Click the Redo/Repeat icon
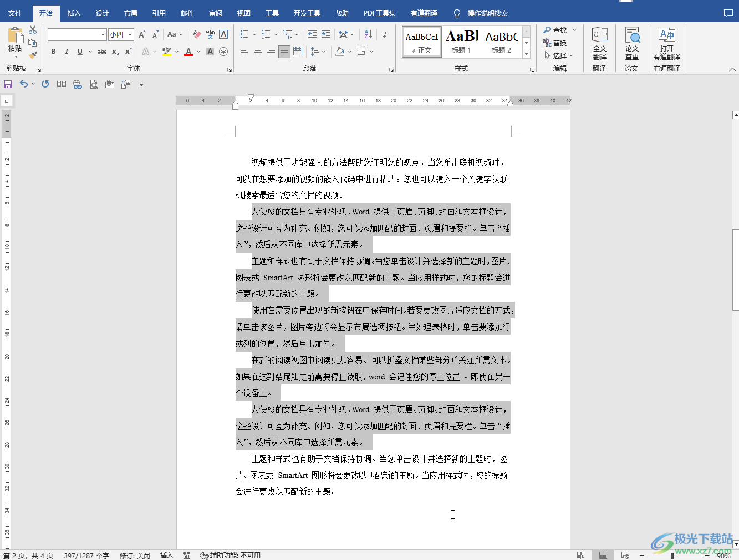This screenshot has height=560, width=739. [45, 84]
